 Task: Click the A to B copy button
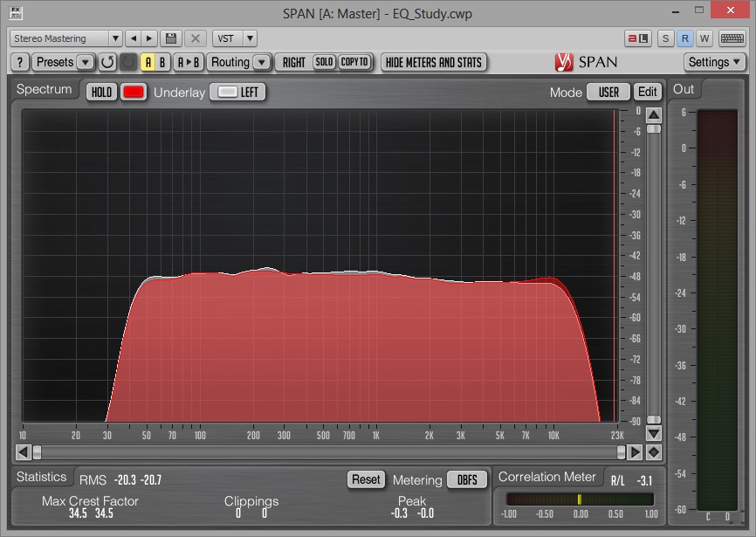click(x=189, y=62)
